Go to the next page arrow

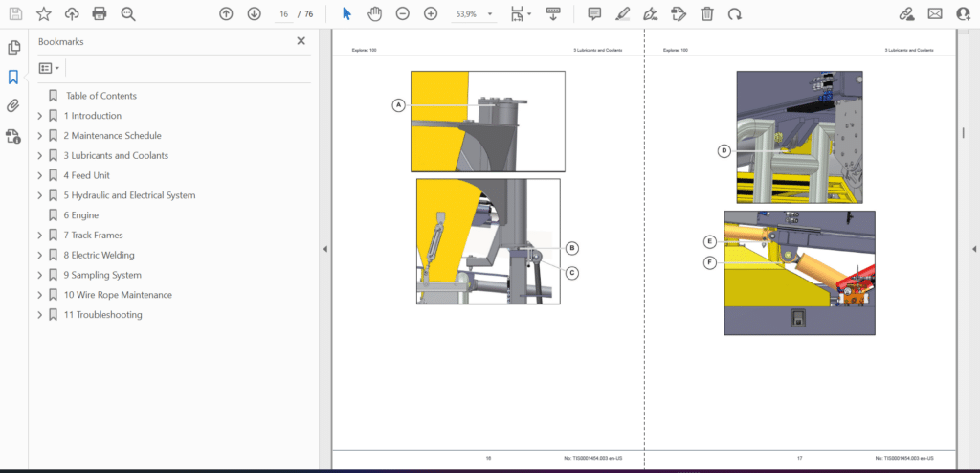point(254,13)
